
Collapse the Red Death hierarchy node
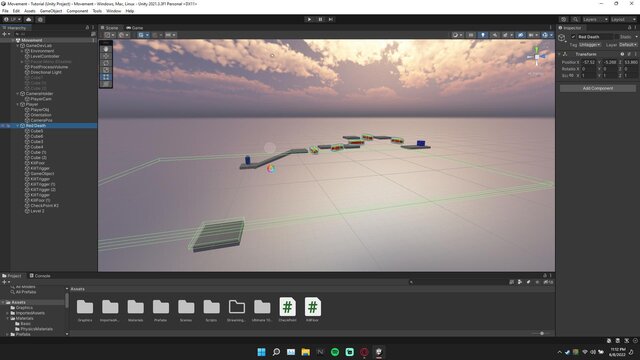[x=18, y=126]
